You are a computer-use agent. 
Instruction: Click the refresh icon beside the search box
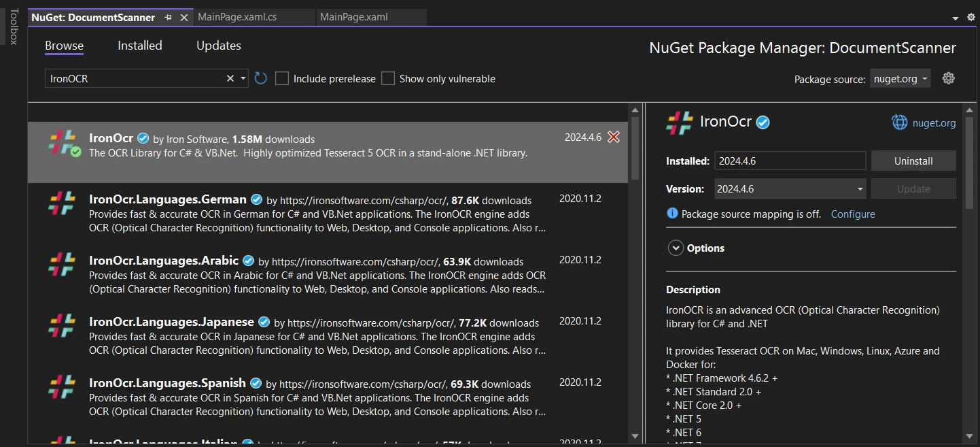tap(260, 78)
